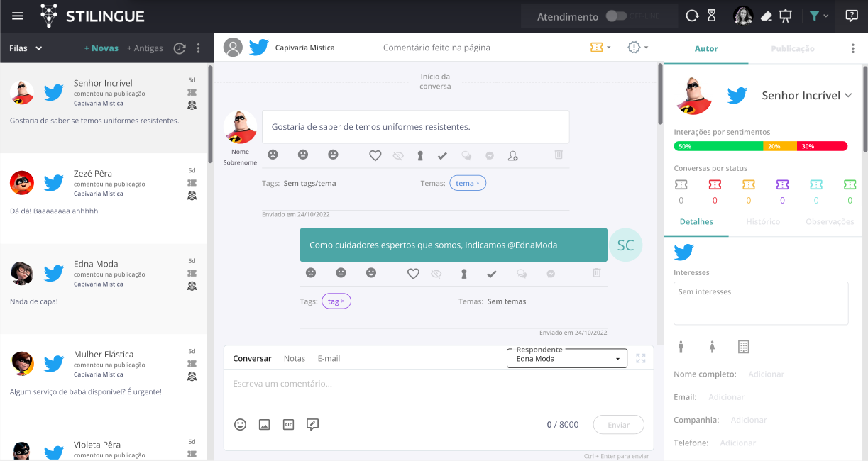
Task: Open the yellow ticket status dropdown
Action: pos(600,48)
